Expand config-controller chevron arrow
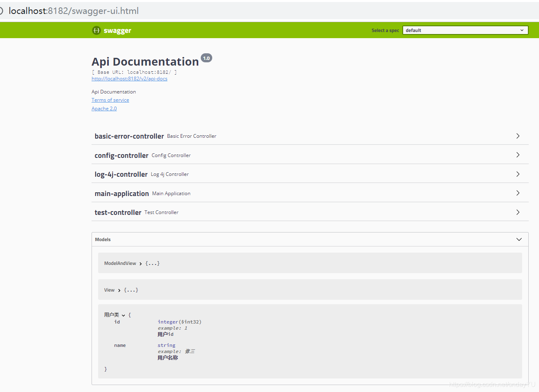Screen dimensions: 539x392 (x=518, y=155)
